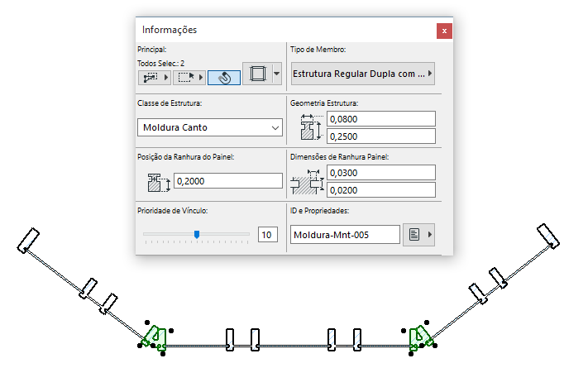
Task: Open the Estrutura Regular Dupla member type menu
Action: pos(362,74)
